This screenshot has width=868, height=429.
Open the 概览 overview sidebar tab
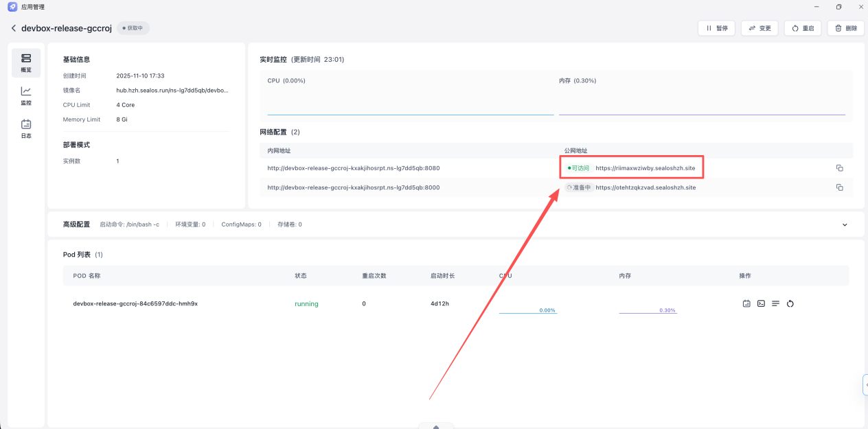pos(26,62)
